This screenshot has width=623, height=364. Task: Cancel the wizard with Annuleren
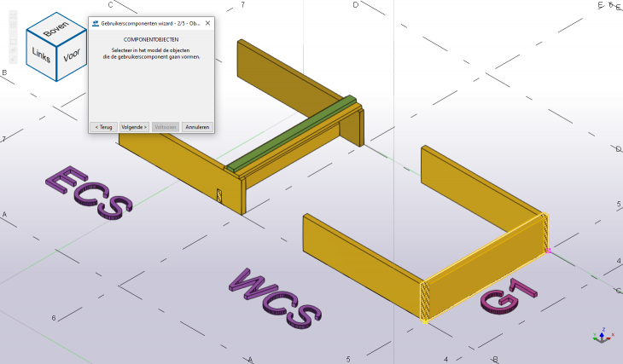197,127
